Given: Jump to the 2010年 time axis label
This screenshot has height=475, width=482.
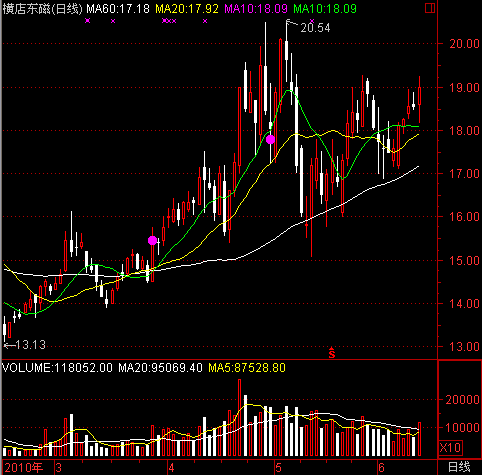Looking at the screenshot, I should pos(24,468).
